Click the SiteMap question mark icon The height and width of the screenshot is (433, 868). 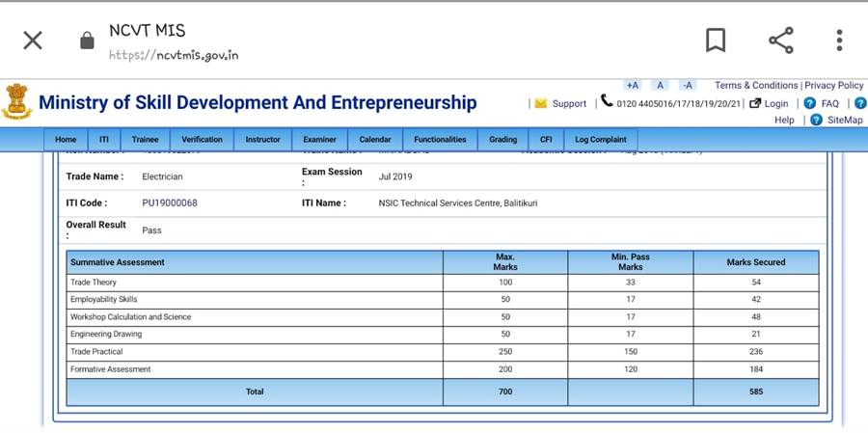pyautogui.click(x=816, y=120)
